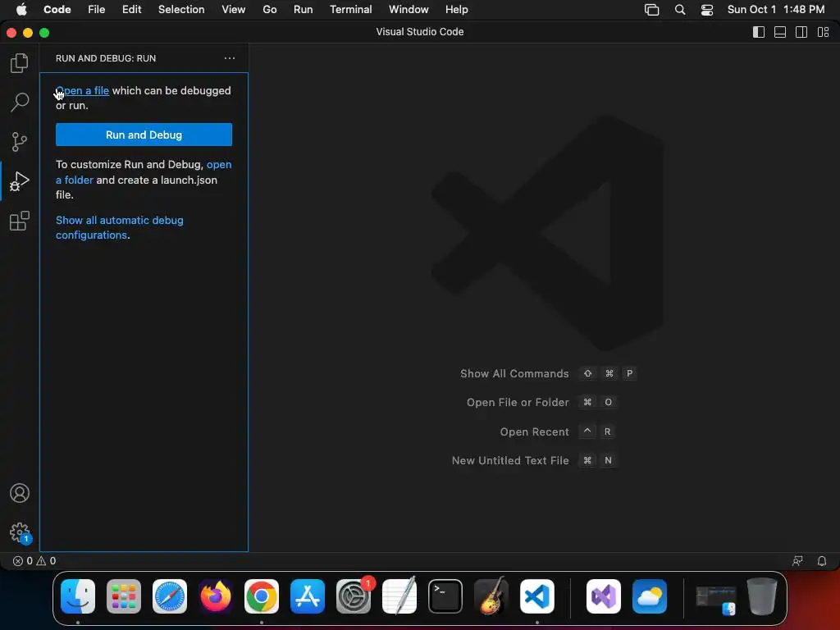Viewport: 840px width, 630px height.
Task: Click 'Open File or Folder' shortcut hint
Action: coord(541,402)
